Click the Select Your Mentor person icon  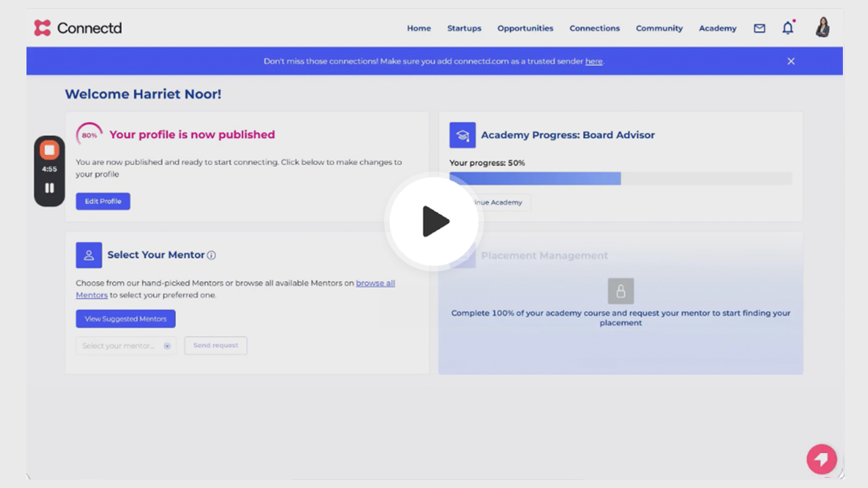tap(89, 256)
